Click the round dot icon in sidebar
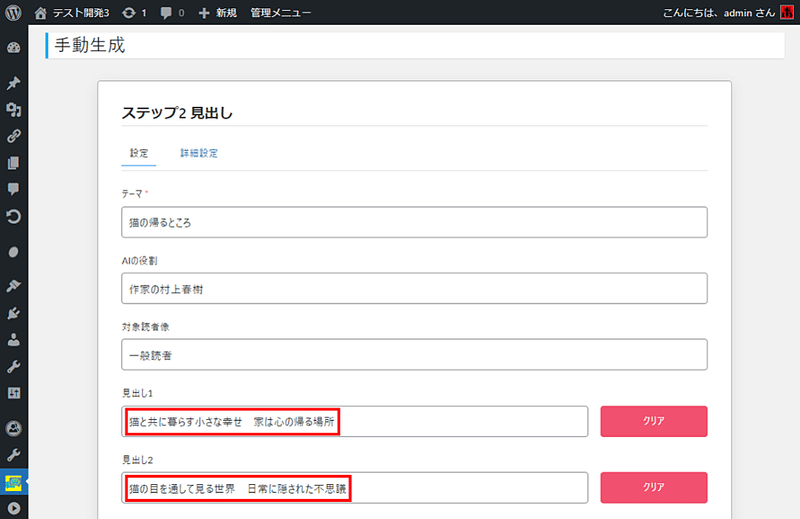 click(14, 252)
